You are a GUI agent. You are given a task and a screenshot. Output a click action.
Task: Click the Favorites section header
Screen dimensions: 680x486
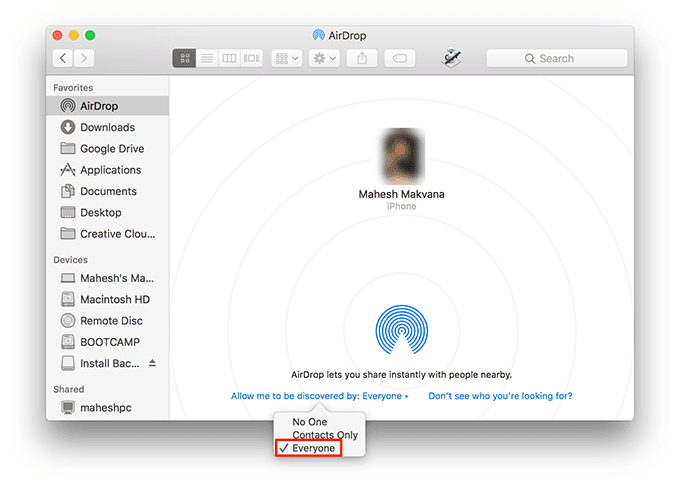point(73,88)
